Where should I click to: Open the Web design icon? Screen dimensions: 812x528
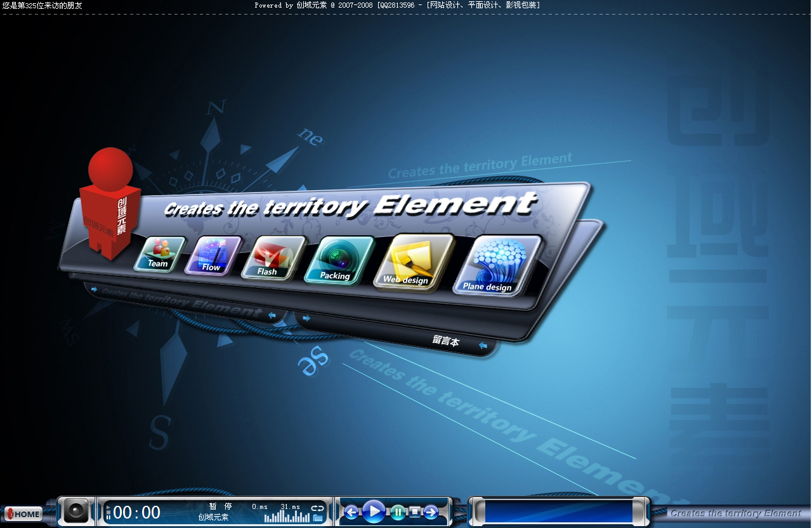(414, 262)
